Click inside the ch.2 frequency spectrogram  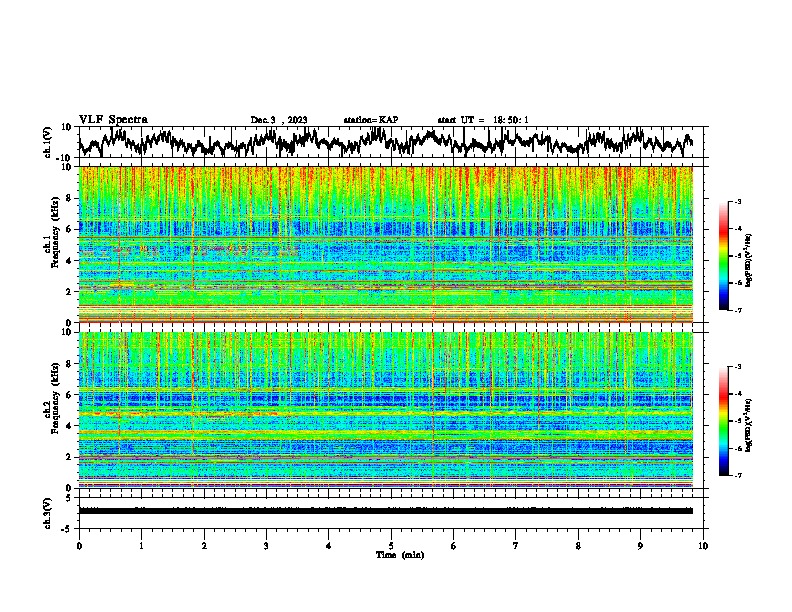386,410
